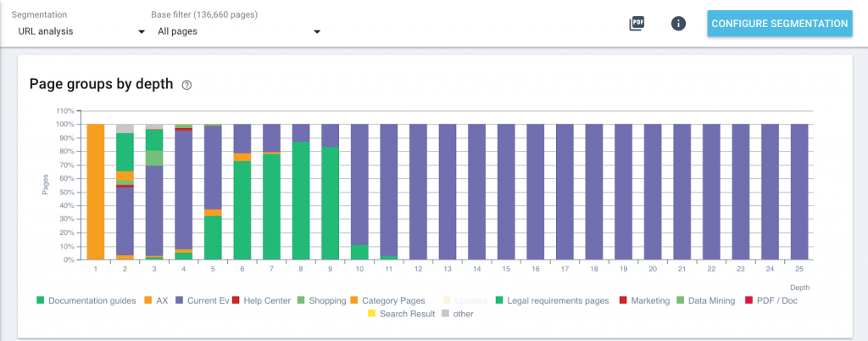Click the purple segment of the depth 4 bar

pyautogui.click(x=183, y=190)
